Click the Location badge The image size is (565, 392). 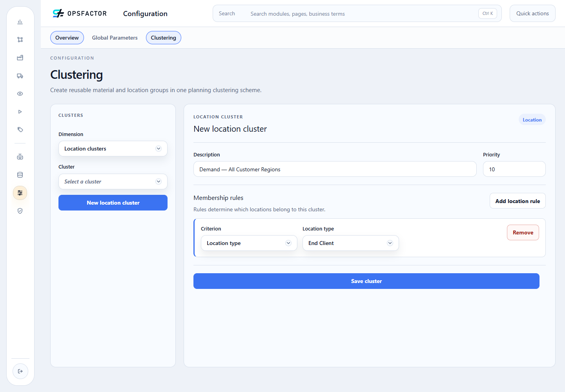pos(532,120)
